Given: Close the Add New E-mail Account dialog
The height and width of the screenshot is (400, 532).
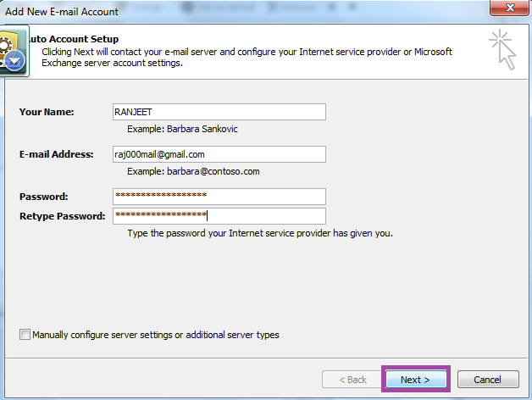Looking at the screenshot, I should 510,8.
